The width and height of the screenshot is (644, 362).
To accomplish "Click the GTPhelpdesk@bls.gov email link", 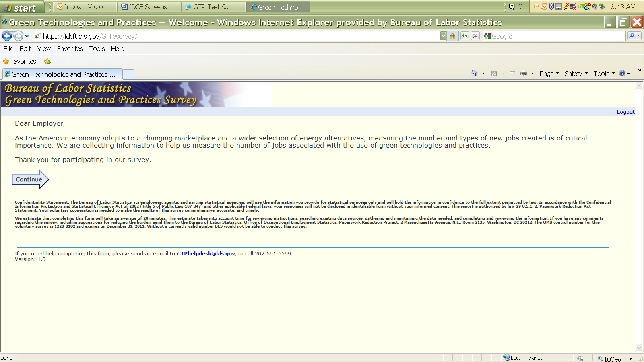I will (x=206, y=254).
